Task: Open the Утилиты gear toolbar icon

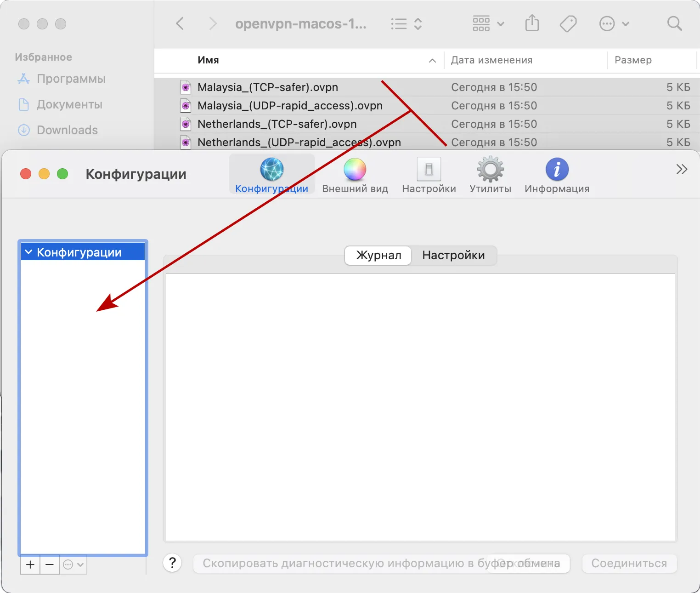Action: pos(490,170)
